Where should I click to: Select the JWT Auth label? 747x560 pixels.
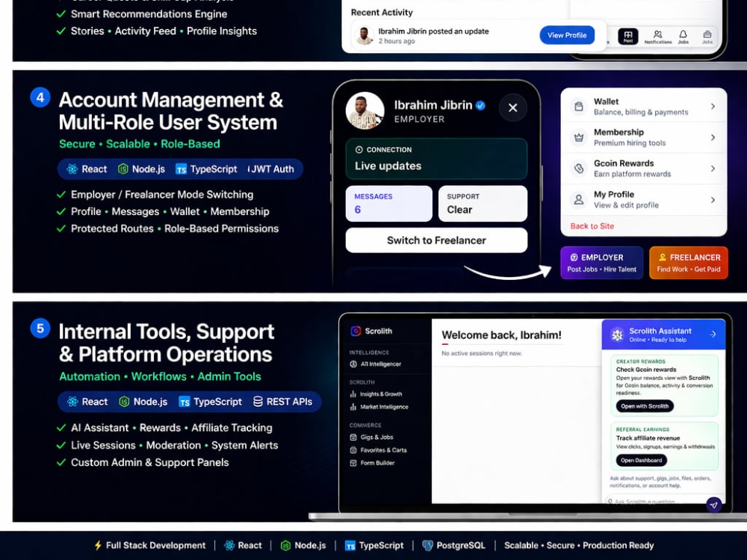coord(271,169)
